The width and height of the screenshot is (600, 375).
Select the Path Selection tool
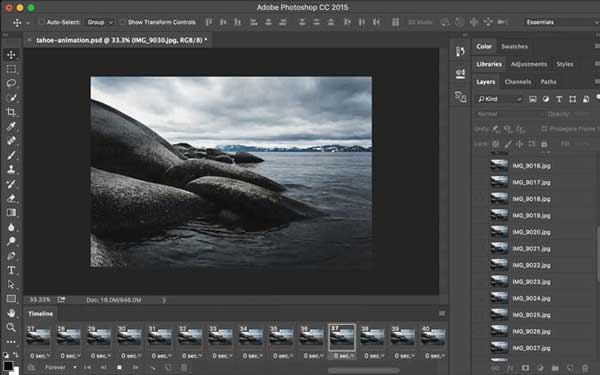[x=11, y=284]
